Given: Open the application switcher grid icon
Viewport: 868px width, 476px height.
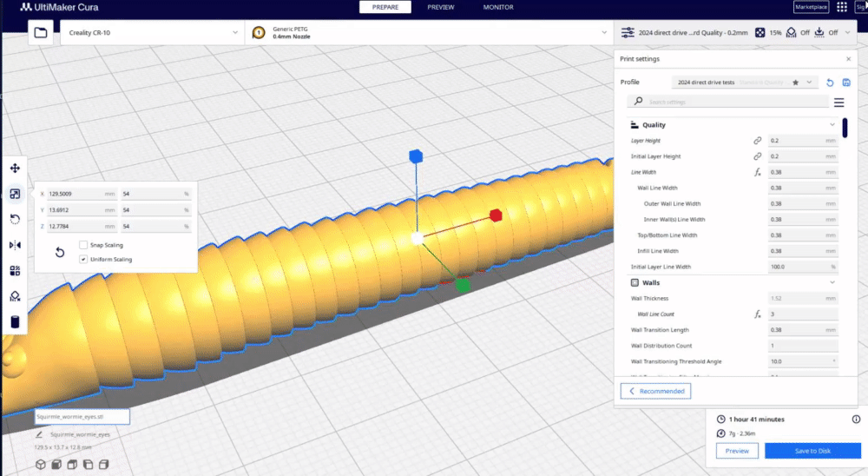Looking at the screenshot, I should tap(841, 7).
